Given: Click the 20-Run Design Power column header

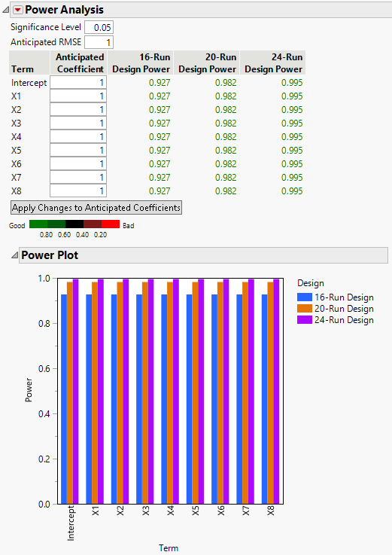Looking at the screenshot, I should 207,63.
